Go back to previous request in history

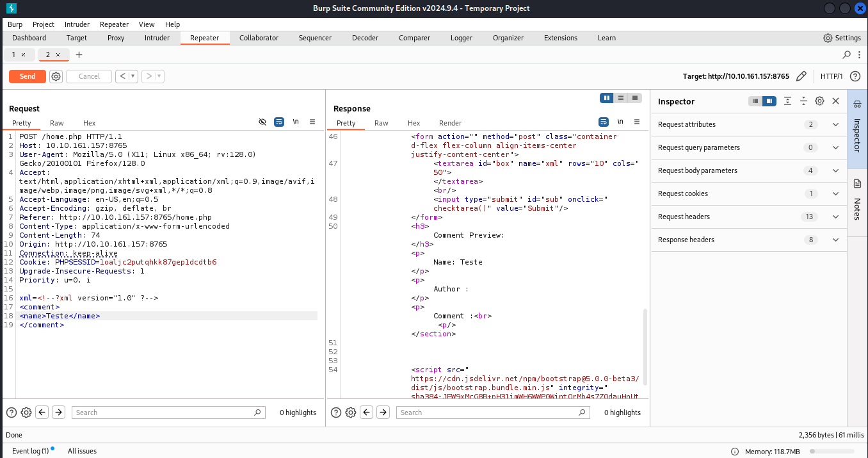[x=123, y=76]
